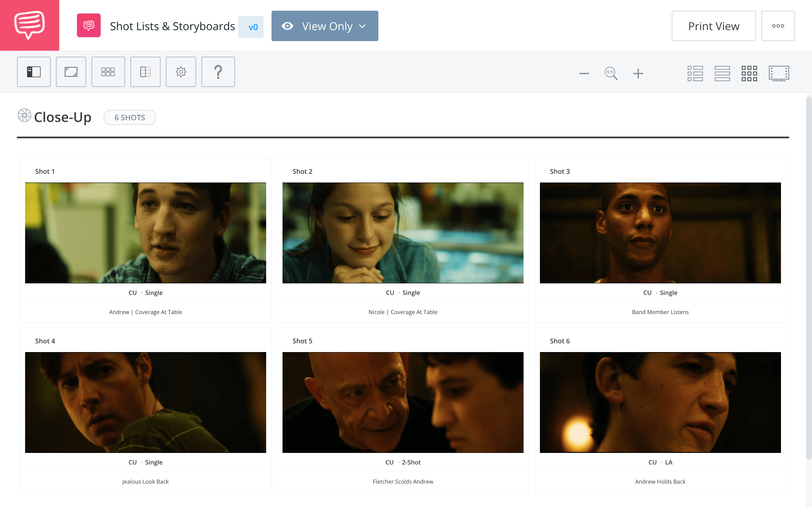This screenshot has height=507, width=812.
Task: Select the grid layout icon in toolbar
Action: pyautogui.click(x=108, y=72)
